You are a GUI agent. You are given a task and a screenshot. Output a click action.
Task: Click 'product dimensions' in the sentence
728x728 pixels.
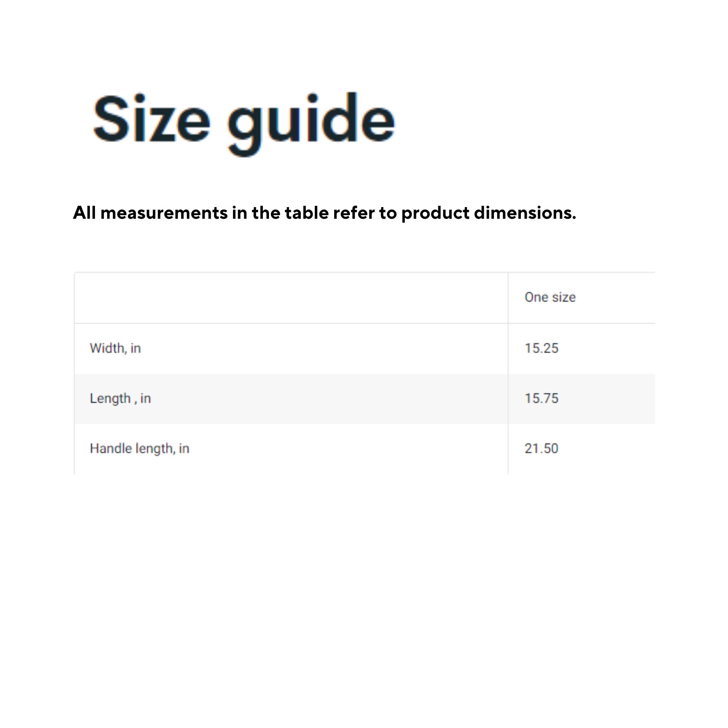[488, 213]
